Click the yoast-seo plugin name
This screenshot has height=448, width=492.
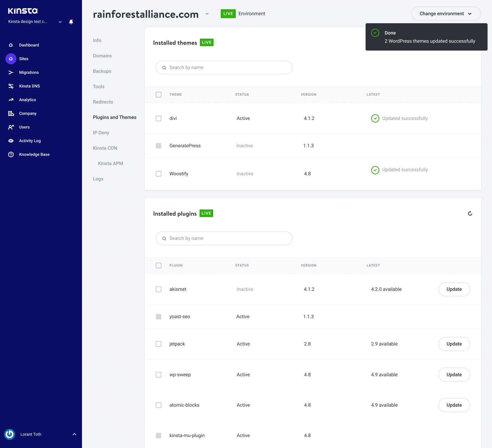coord(180,317)
